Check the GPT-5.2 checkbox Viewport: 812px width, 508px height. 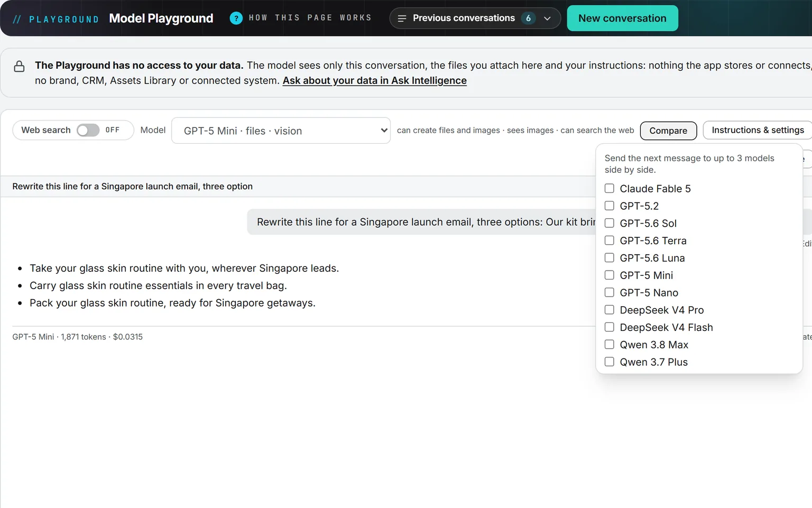[x=610, y=206]
